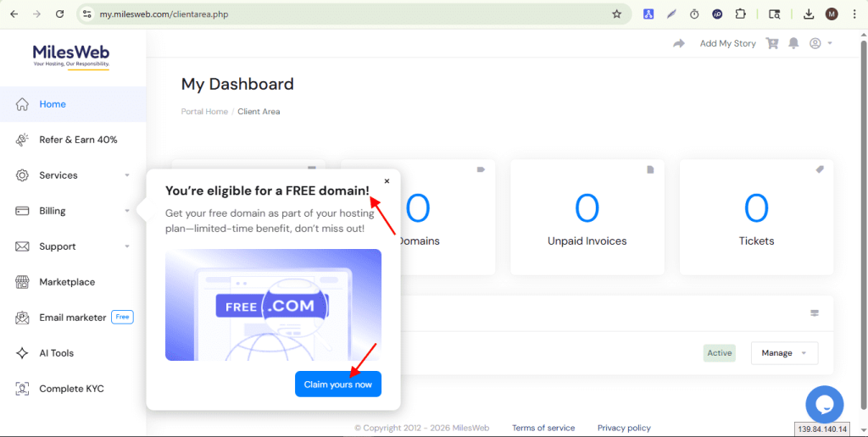Open the Privacy policy link
This screenshot has height=437, width=868.
(624, 428)
